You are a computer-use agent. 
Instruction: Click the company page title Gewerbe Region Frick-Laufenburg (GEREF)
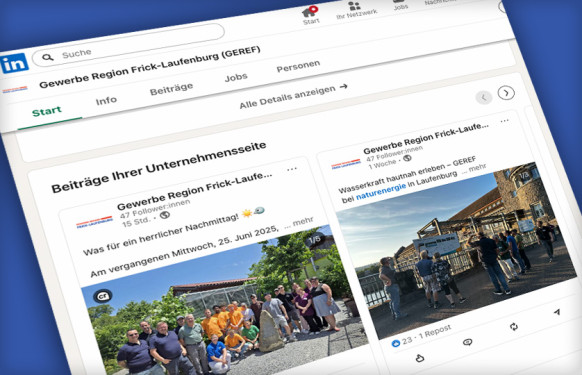click(150, 67)
